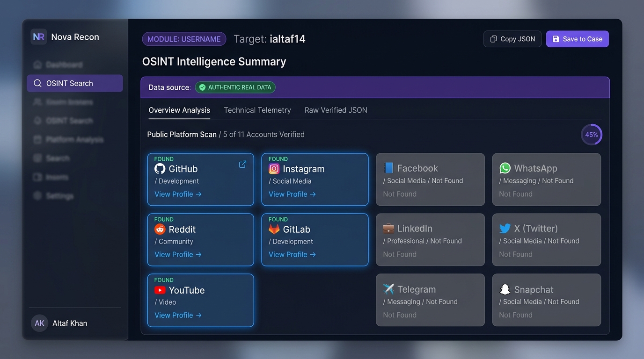Click the 45% circular progress indicator

pyautogui.click(x=592, y=135)
